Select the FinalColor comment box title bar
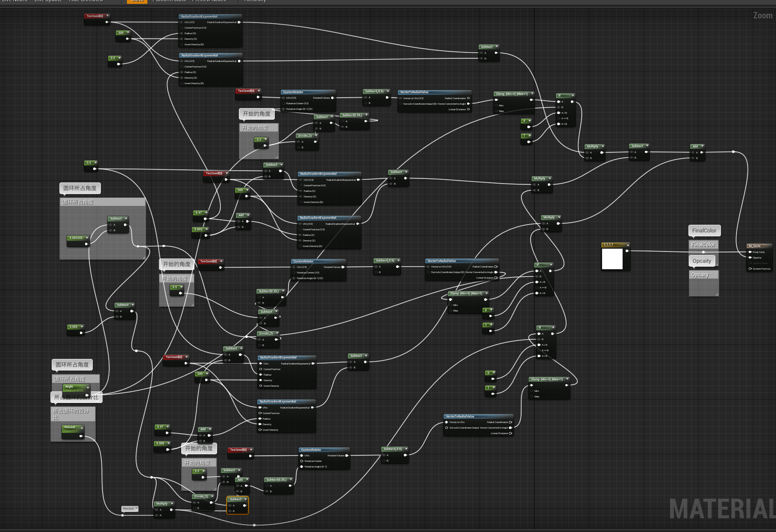Image resolution: width=776 pixels, height=532 pixels. click(x=703, y=245)
